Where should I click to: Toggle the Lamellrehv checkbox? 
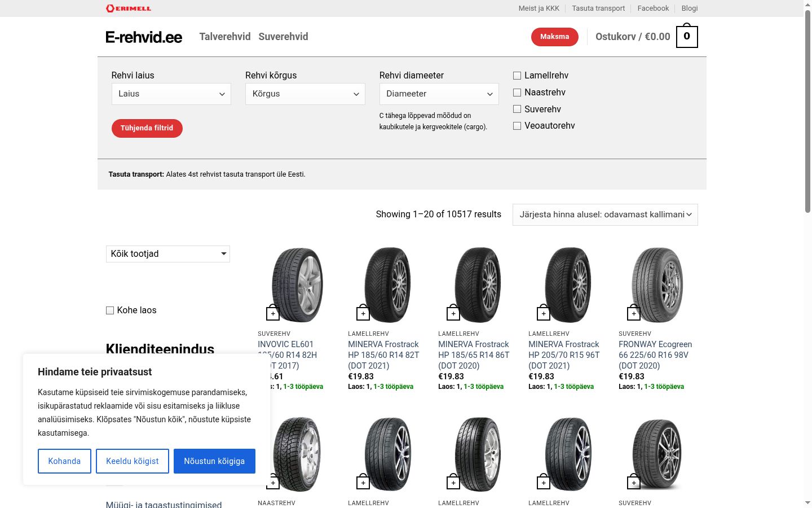point(517,76)
